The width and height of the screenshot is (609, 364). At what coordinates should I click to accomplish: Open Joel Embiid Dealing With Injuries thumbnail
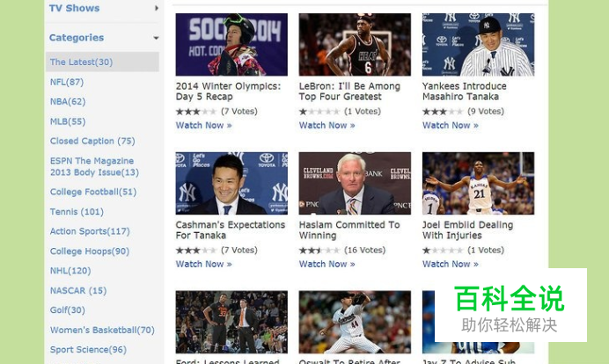point(478,183)
